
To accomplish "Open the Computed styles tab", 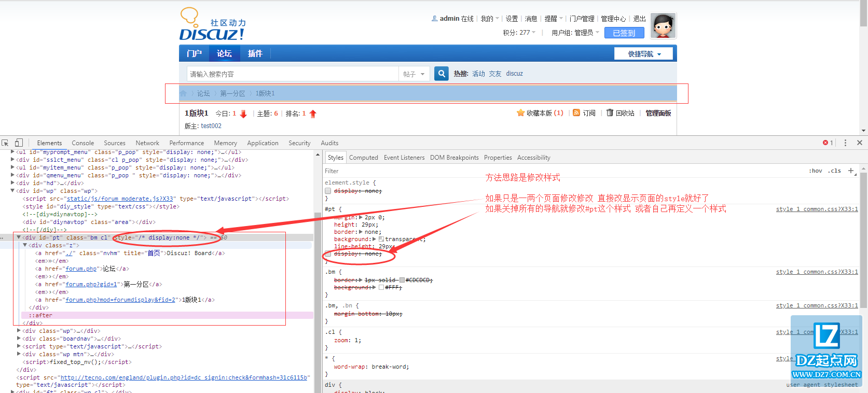I will 363,158.
